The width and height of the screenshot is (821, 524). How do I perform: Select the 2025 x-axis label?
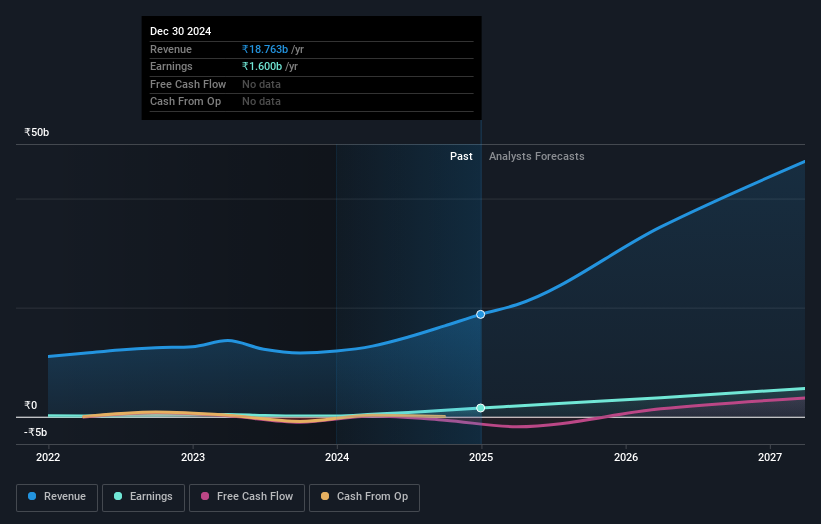[x=481, y=457]
